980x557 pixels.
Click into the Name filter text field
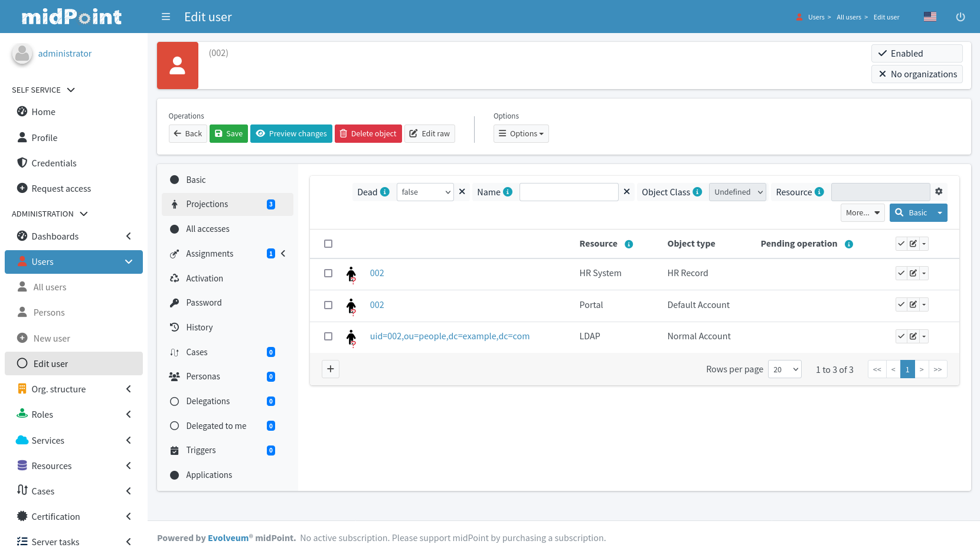pyautogui.click(x=569, y=192)
